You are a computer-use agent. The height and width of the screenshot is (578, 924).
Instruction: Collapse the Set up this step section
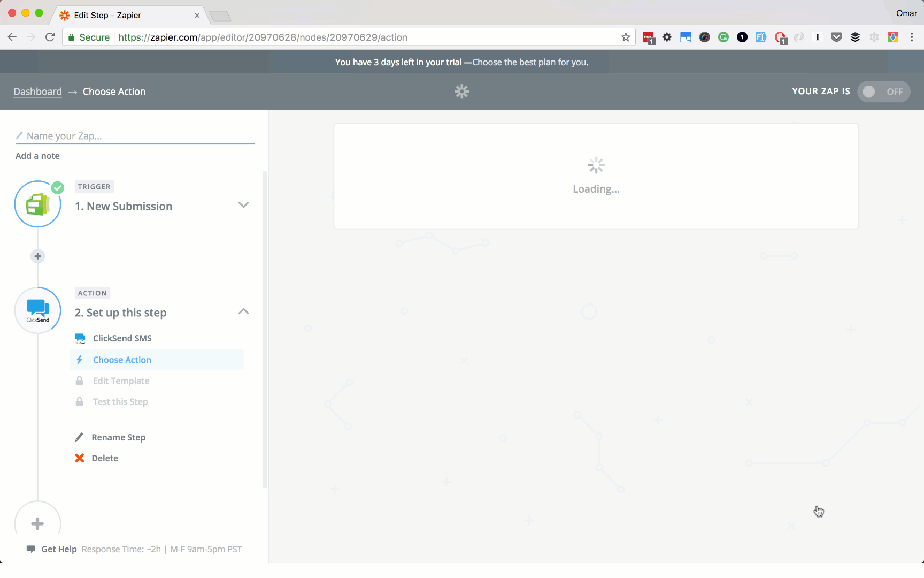pyautogui.click(x=243, y=311)
